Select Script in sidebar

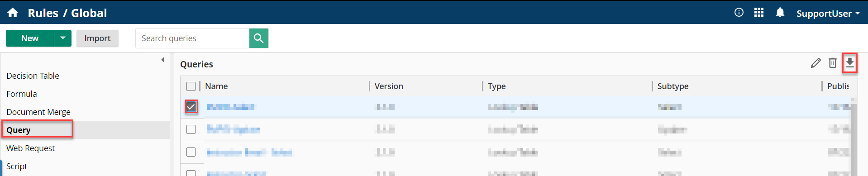point(17,166)
